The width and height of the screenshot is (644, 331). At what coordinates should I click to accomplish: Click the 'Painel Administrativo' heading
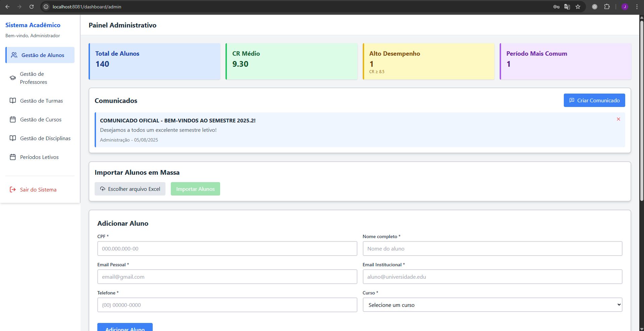pyautogui.click(x=122, y=25)
